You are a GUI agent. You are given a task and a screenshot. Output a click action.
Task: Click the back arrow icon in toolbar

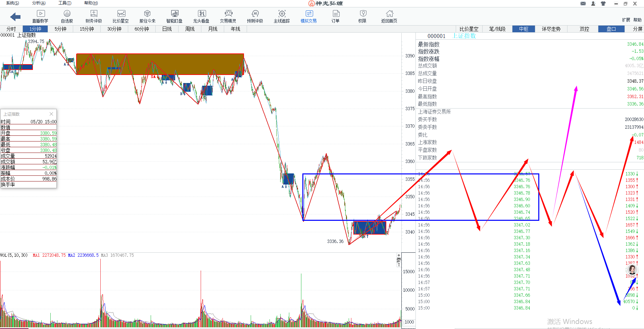click(x=15, y=16)
